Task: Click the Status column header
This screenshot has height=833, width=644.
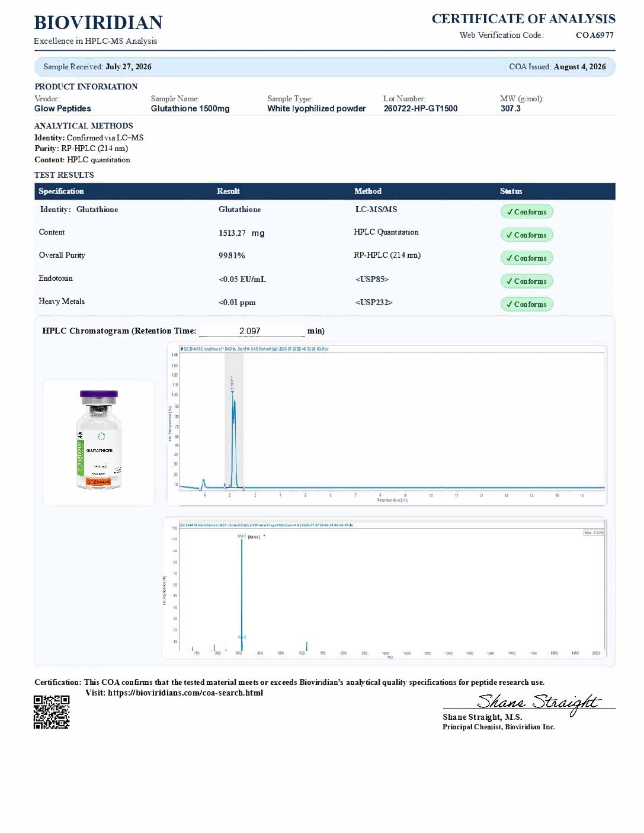Action: (511, 191)
